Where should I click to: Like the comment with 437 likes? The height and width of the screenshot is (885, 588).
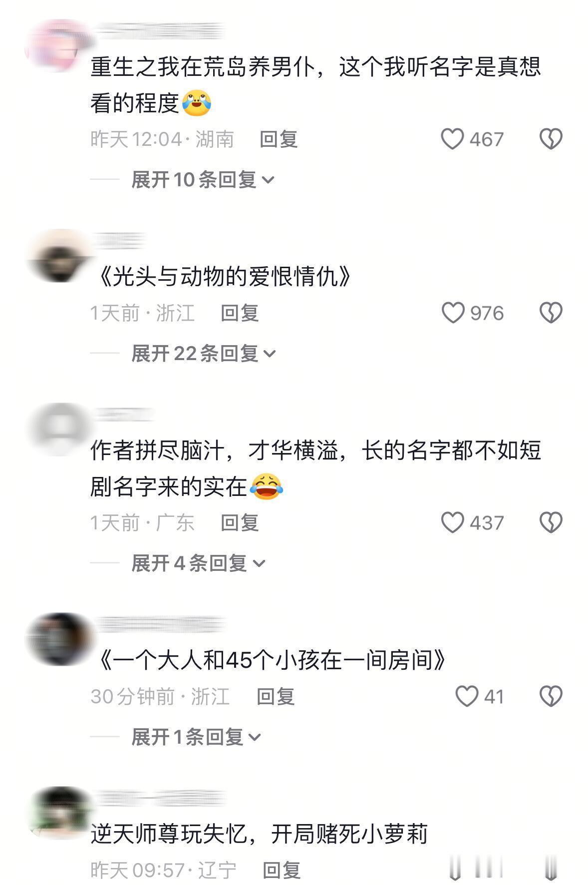tap(453, 523)
